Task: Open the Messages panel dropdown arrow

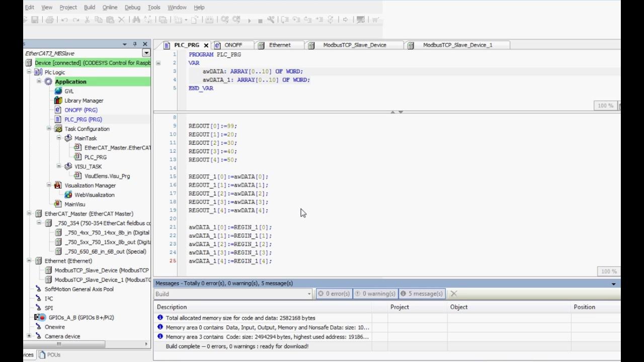Action: [613, 284]
